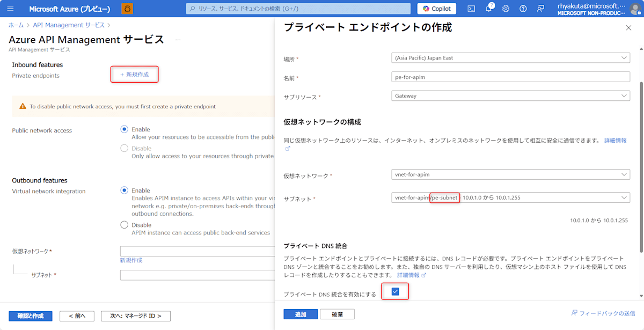The height and width of the screenshot is (330, 644).
Task: Click the 破棄 button
Action: [337, 314]
